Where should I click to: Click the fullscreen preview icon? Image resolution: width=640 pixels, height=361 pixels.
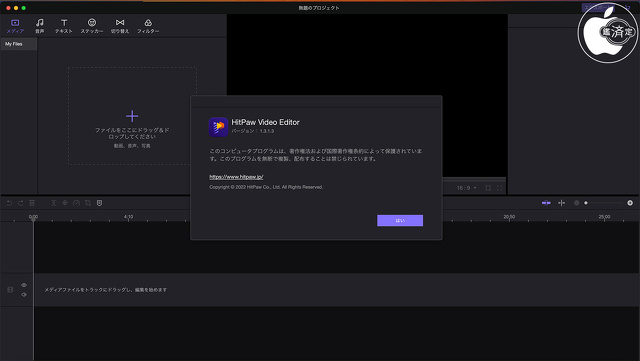499,188
